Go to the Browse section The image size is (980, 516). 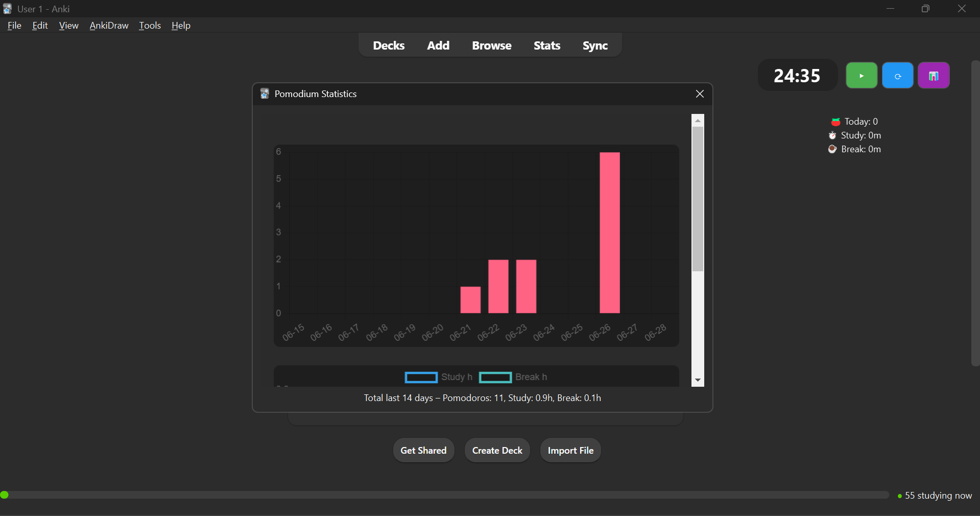tap(491, 45)
